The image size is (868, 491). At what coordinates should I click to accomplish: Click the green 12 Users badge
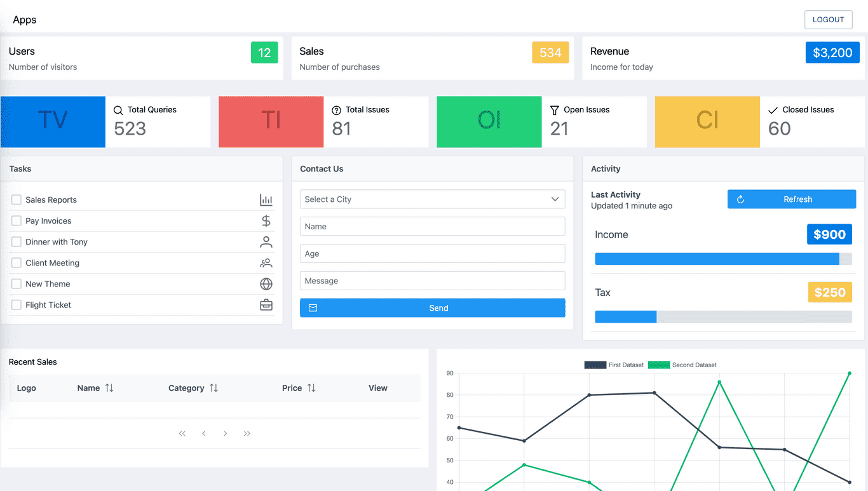click(264, 53)
